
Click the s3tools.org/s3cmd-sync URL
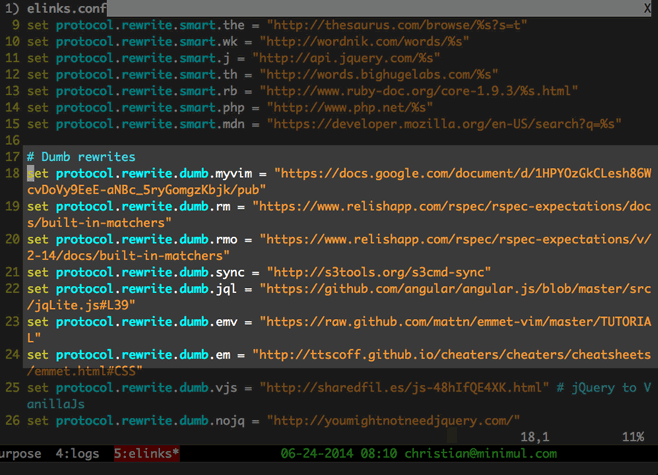379,272
